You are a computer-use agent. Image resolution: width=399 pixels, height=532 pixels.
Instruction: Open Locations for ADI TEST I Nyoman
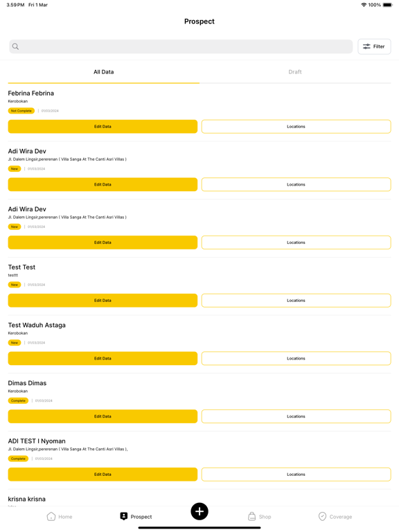296,475
